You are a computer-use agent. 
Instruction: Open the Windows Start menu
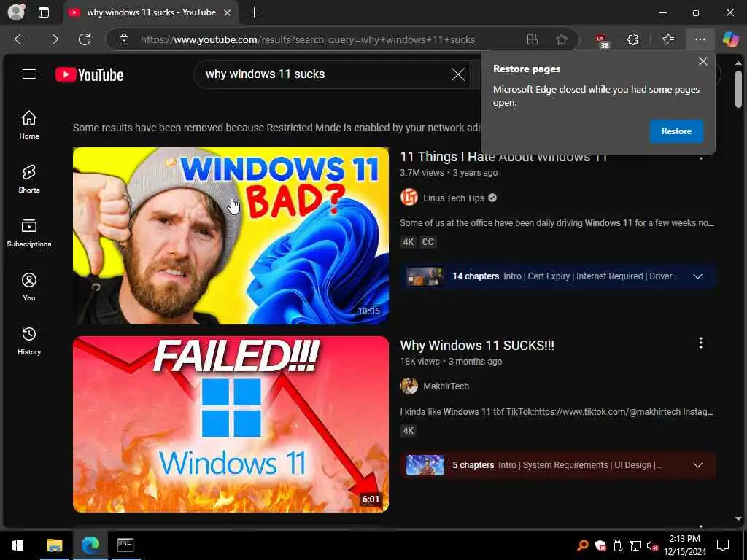(18, 545)
